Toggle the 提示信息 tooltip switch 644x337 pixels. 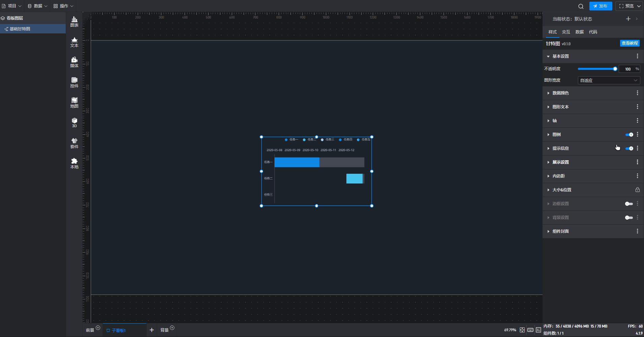click(629, 148)
